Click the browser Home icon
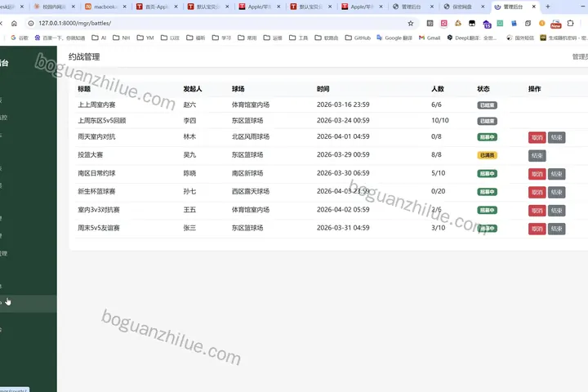Screen dimensions: 588x392 (x=14, y=23)
